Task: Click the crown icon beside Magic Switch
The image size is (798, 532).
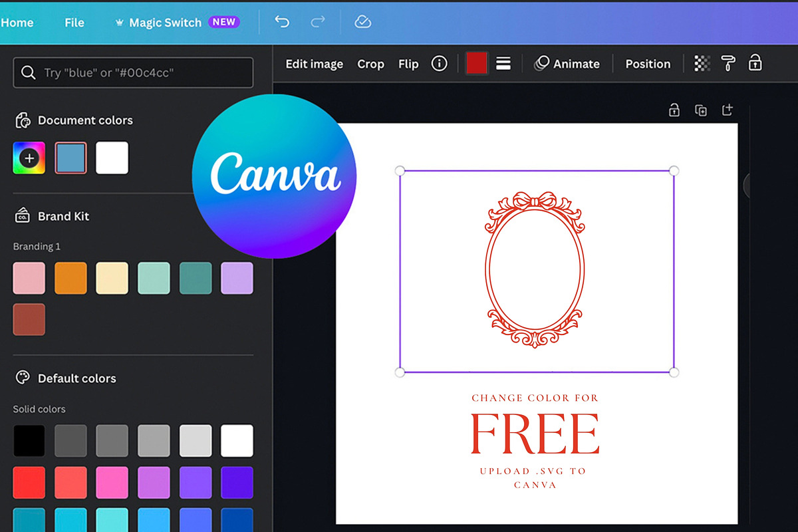Action: [x=120, y=23]
